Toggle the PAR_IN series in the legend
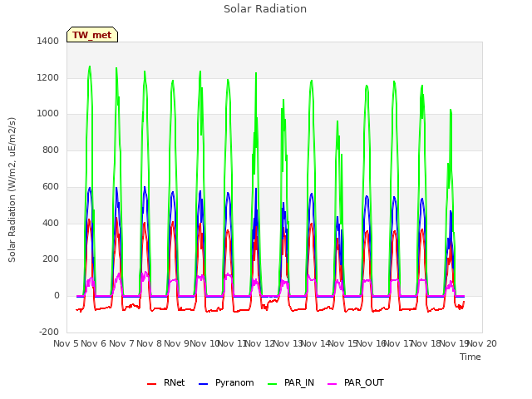 291,382
